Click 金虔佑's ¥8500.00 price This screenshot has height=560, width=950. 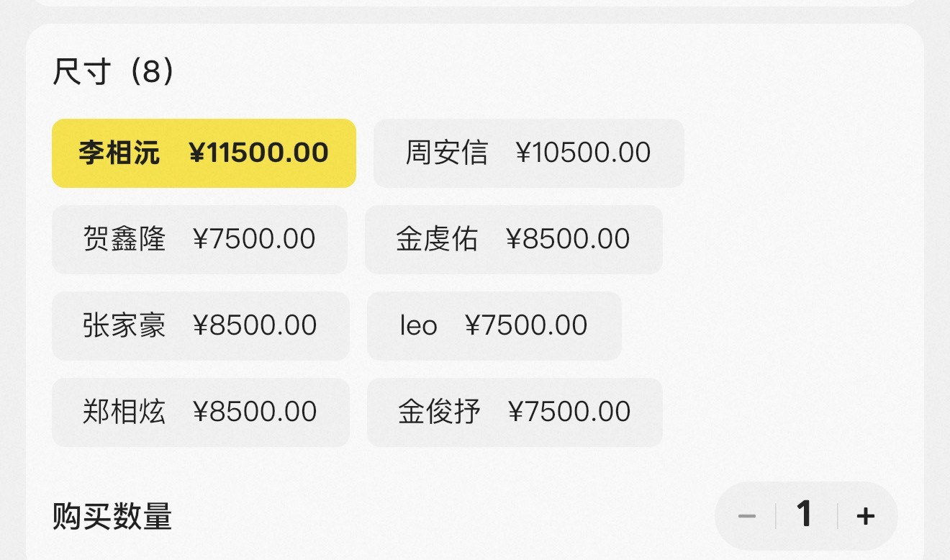tap(568, 240)
